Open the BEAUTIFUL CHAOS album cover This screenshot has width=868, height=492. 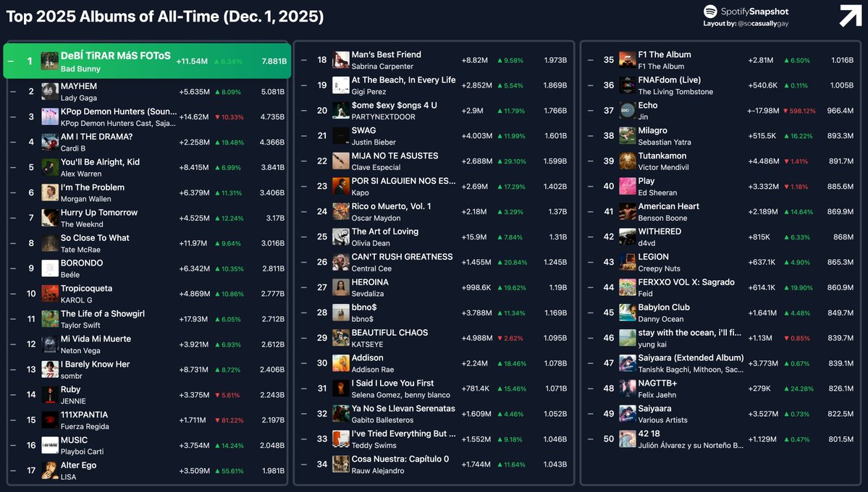pos(341,338)
